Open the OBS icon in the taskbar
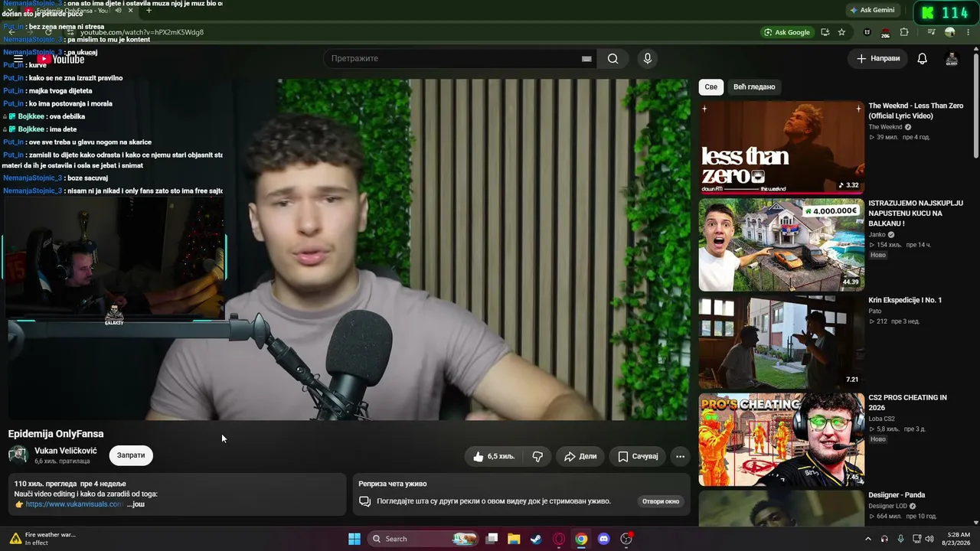Image resolution: width=980 pixels, height=551 pixels. [626, 539]
